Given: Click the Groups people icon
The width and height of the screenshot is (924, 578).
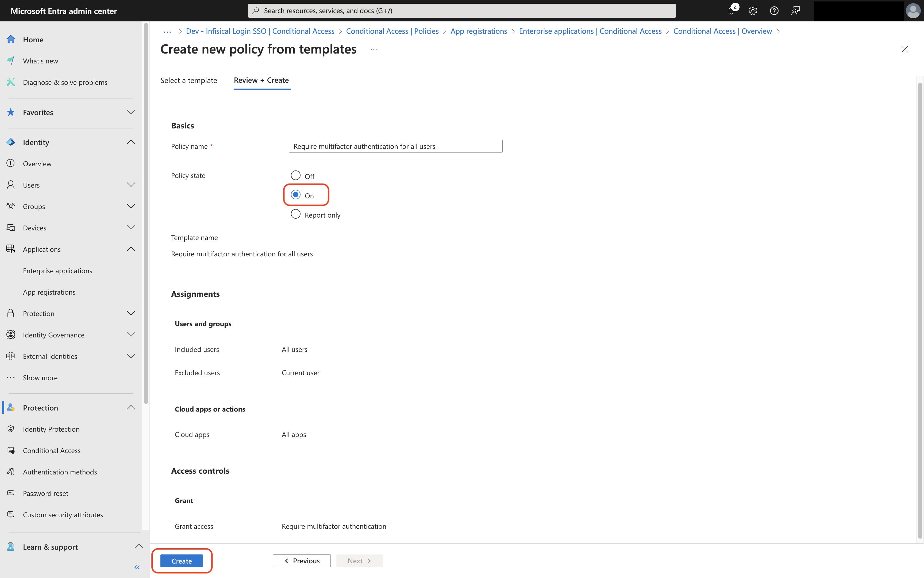Looking at the screenshot, I should (11, 206).
